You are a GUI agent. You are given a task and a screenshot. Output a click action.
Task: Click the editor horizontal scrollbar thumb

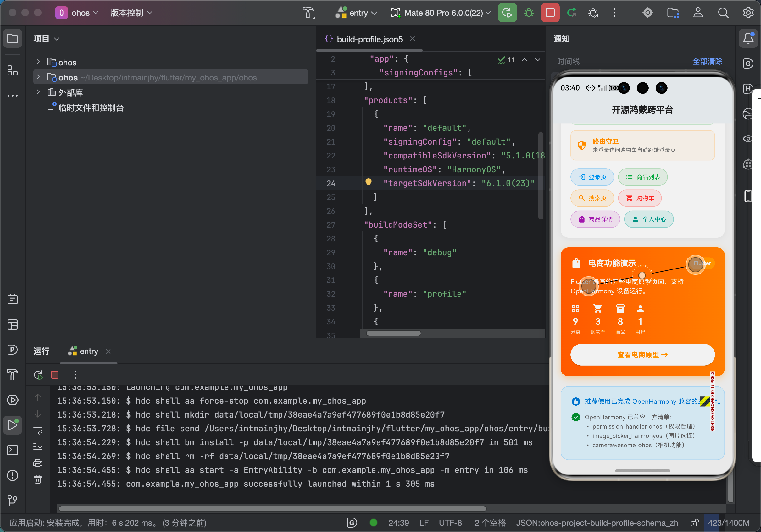pos(393,333)
